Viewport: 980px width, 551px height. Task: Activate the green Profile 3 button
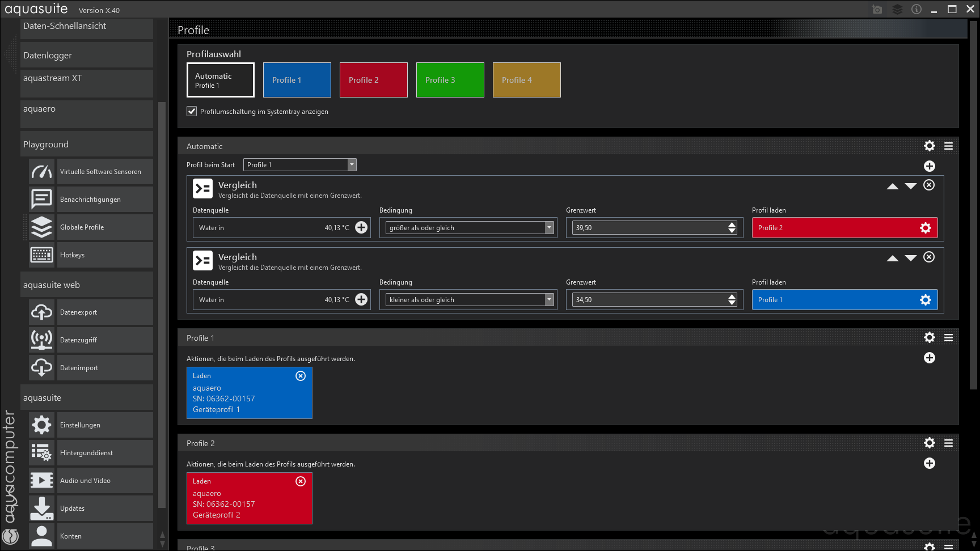tap(450, 80)
